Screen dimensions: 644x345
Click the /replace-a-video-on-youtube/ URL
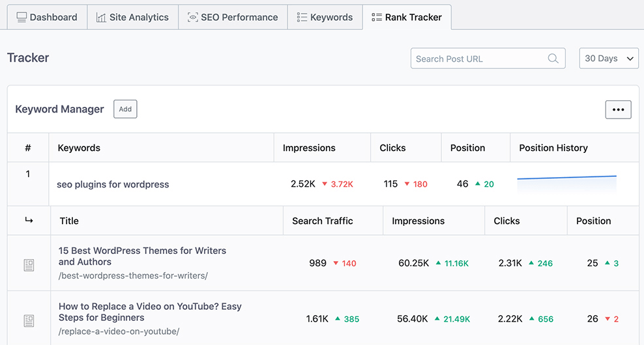click(x=119, y=331)
